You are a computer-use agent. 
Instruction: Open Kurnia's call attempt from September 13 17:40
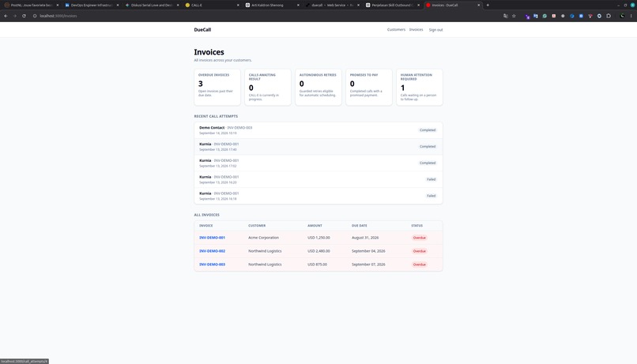point(318,147)
